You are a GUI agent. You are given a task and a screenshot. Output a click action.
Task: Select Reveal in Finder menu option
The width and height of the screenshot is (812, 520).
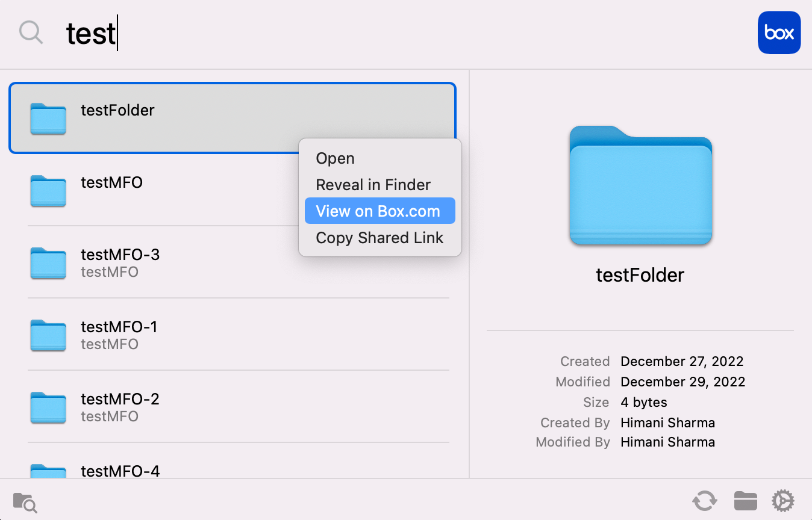373,185
